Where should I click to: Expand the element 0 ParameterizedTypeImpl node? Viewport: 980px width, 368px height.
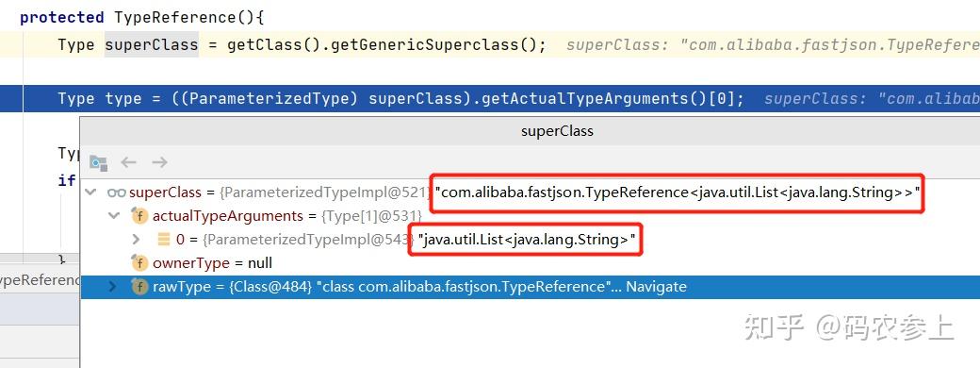(137, 240)
